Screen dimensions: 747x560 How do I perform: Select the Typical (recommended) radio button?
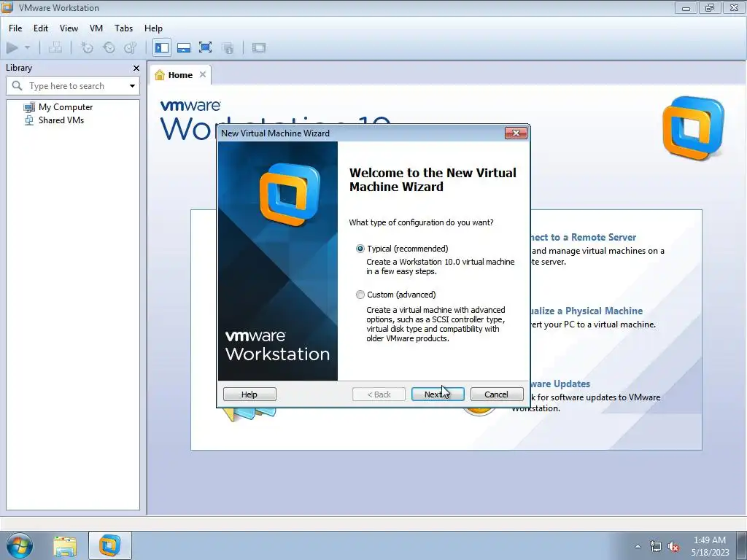click(x=360, y=249)
